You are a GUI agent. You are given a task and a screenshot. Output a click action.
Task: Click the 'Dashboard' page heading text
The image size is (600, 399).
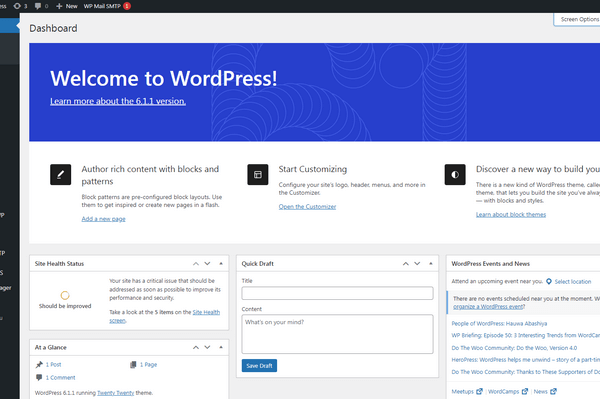point(53,28)
